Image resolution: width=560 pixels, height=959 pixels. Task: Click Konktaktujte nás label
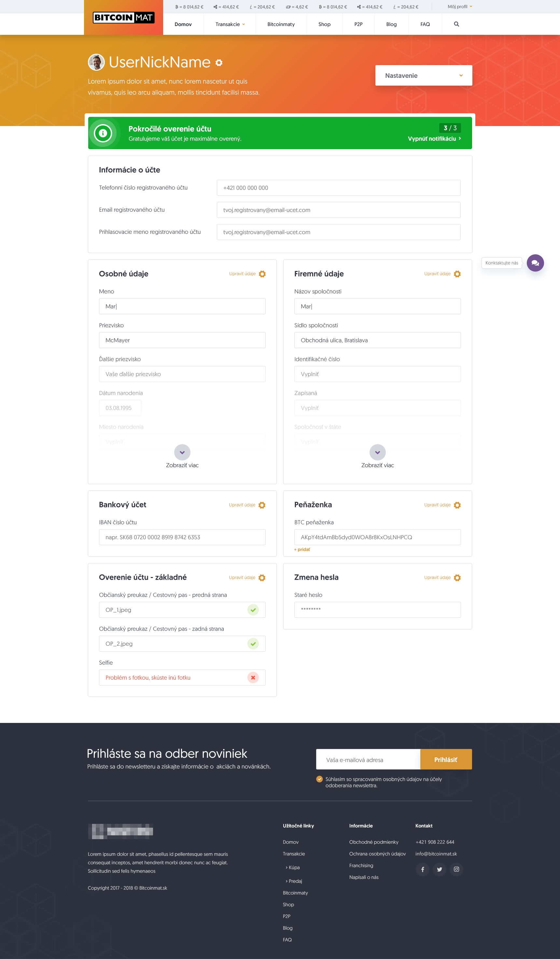point(501,263)
